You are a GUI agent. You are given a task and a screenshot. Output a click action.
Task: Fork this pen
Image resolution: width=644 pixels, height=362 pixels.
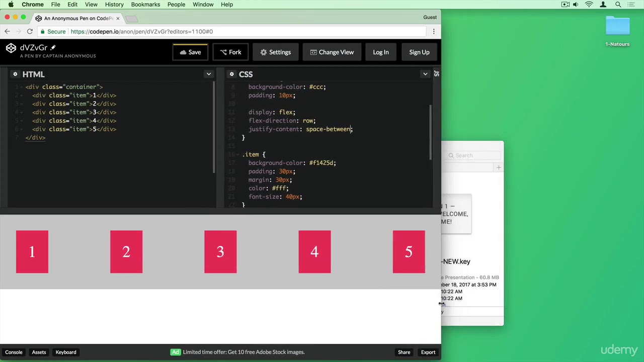[x=230, y=52]
